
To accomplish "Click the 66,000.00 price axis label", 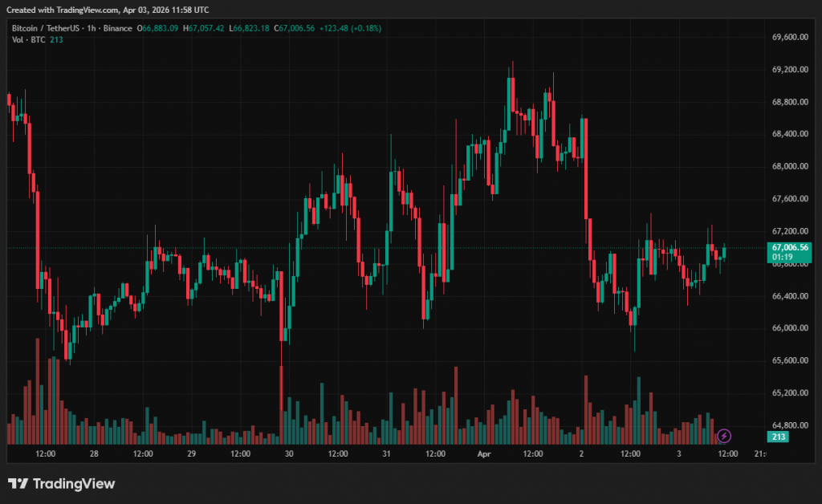I will click(789, 328).
